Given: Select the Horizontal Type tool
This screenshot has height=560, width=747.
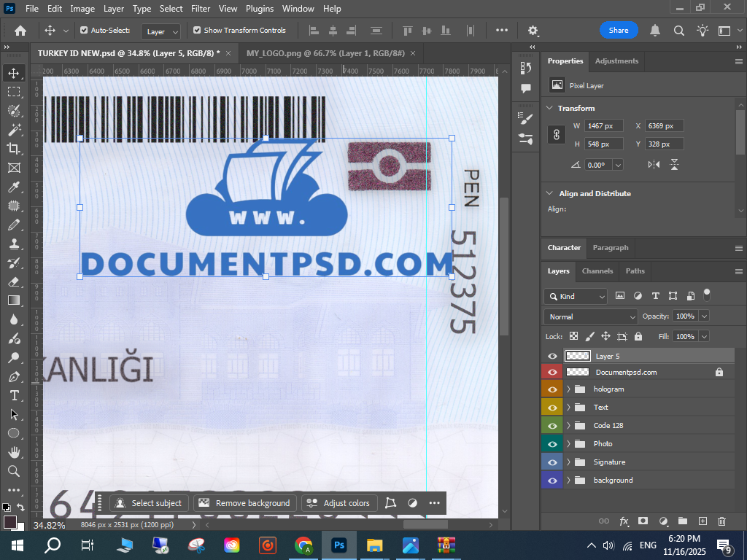Looking at the screenshot, I should 14,395.
